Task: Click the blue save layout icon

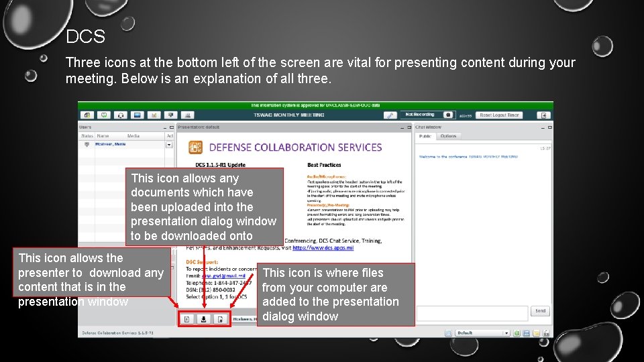Action: tap(527, 333)
